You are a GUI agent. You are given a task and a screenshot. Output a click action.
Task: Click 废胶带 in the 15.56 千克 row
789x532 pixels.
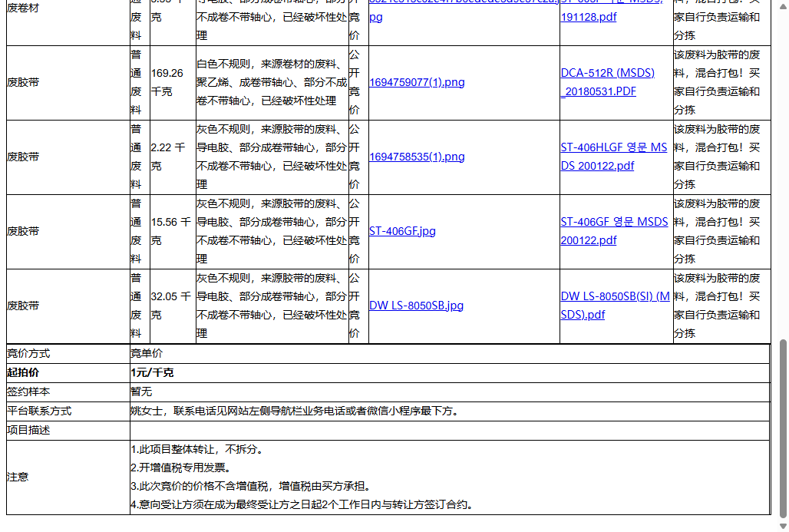click(x=23, y=232)
